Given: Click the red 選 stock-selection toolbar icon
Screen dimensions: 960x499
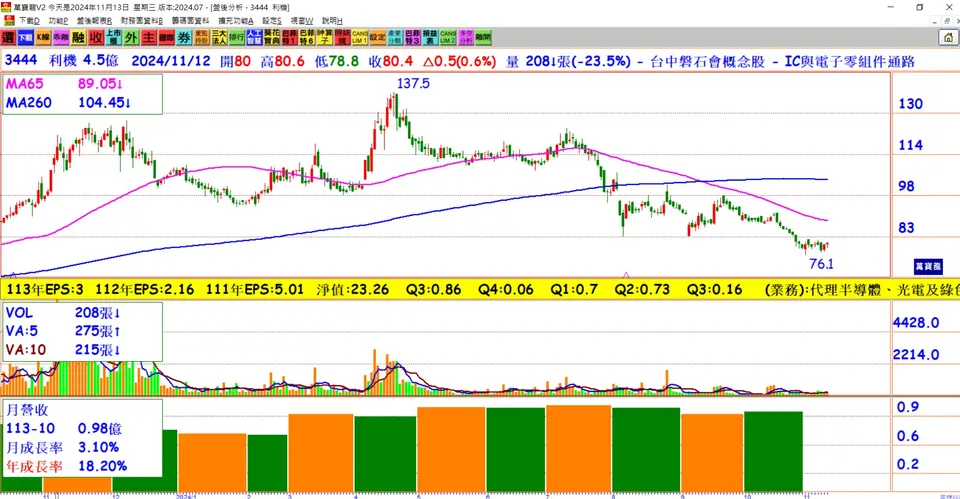Looking at the screenshot, I should [8, 37].
